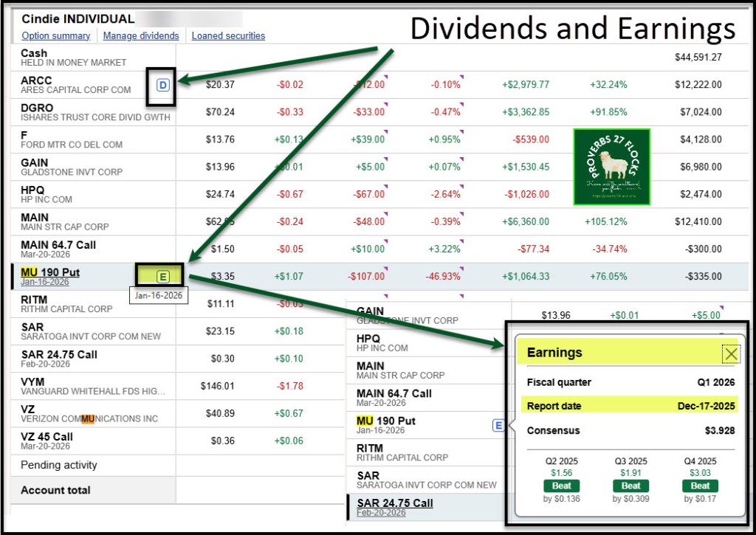Open the Manage dividends link
Image resolution: width=756 pixels, height=535 pixels.
pyautogui.click(x=141, y=35)
